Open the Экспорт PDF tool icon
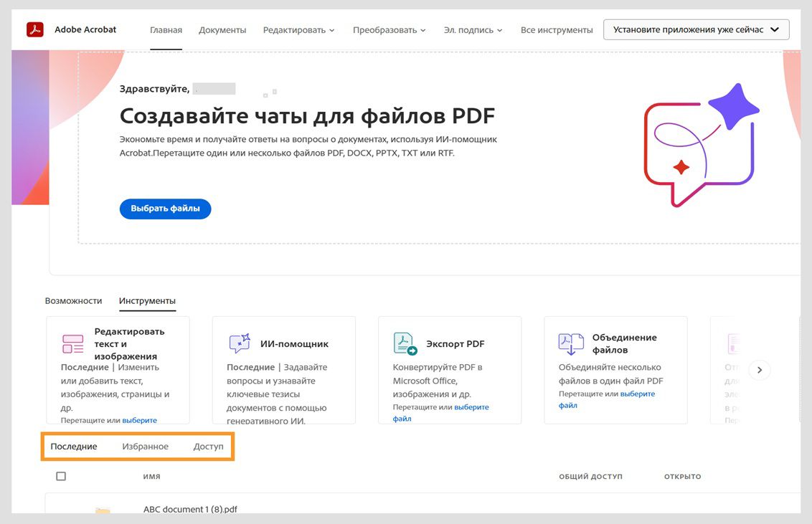Image resolution: width=812 pixels, height=524 pixels. (x=403, y=343)
